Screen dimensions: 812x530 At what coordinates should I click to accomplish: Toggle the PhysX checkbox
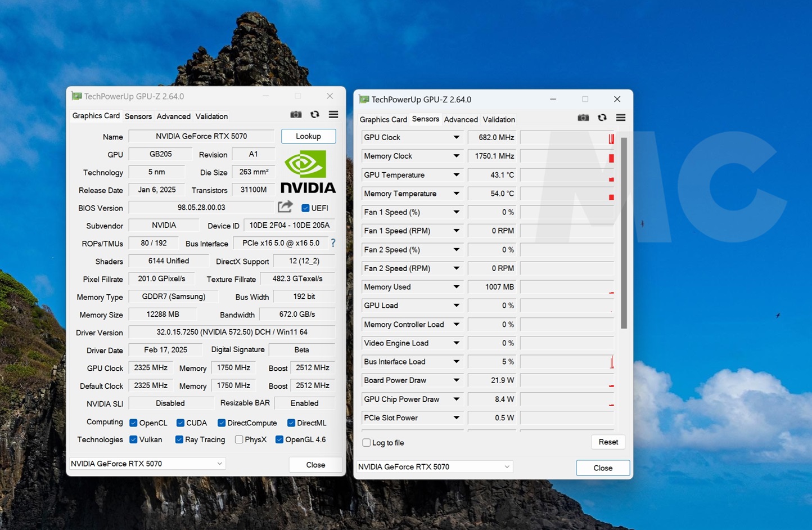point(239,440)
